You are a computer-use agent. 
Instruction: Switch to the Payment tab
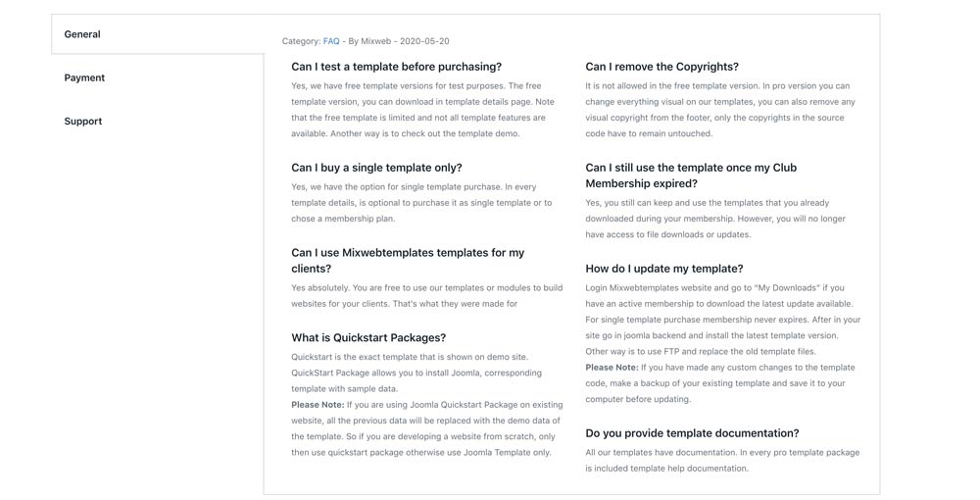click(84, 77)
